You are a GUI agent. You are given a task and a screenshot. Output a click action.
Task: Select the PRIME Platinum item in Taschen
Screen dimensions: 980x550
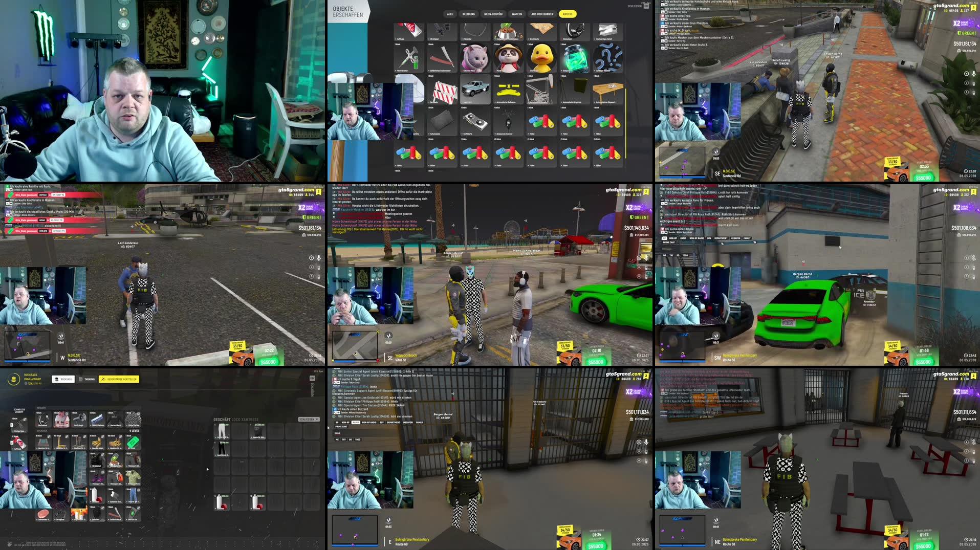pos(97,420)
